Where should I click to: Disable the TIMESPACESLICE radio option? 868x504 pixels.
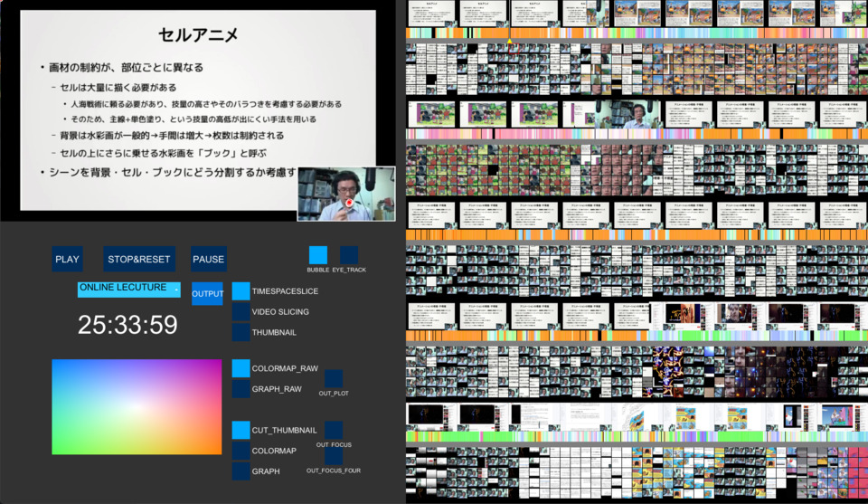click(241, 291)
